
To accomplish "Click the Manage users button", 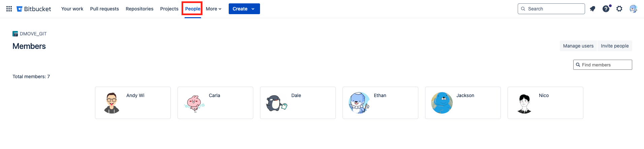I will click(578, 46).
